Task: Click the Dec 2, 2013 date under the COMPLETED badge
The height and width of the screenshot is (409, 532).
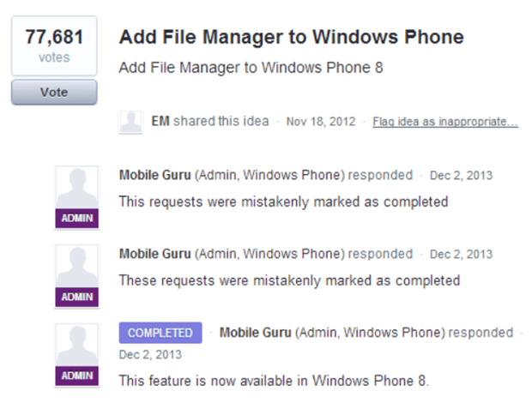Action: click(150, 355)
